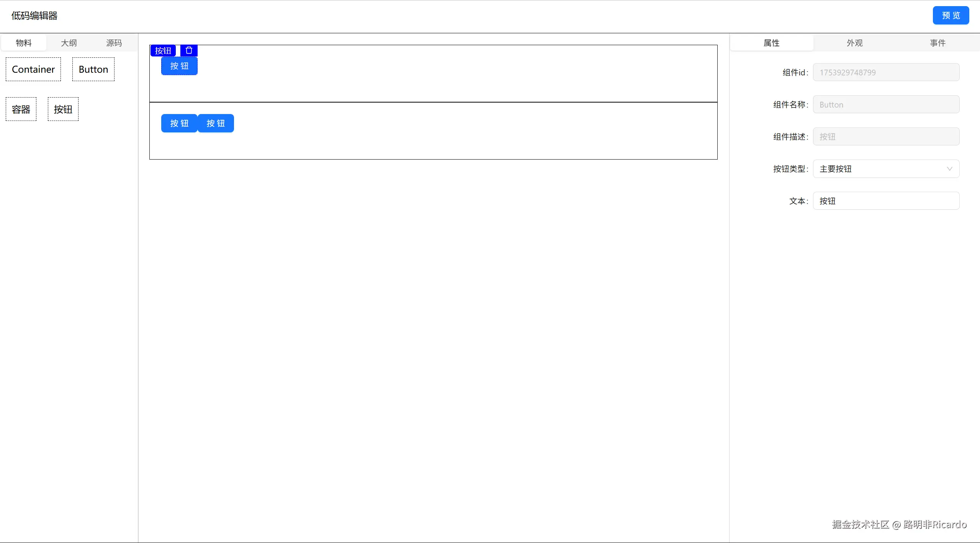Screen dimensions: 980x543
Task: Select the left 按钮 in the bottom container
Action: (179, 123)
